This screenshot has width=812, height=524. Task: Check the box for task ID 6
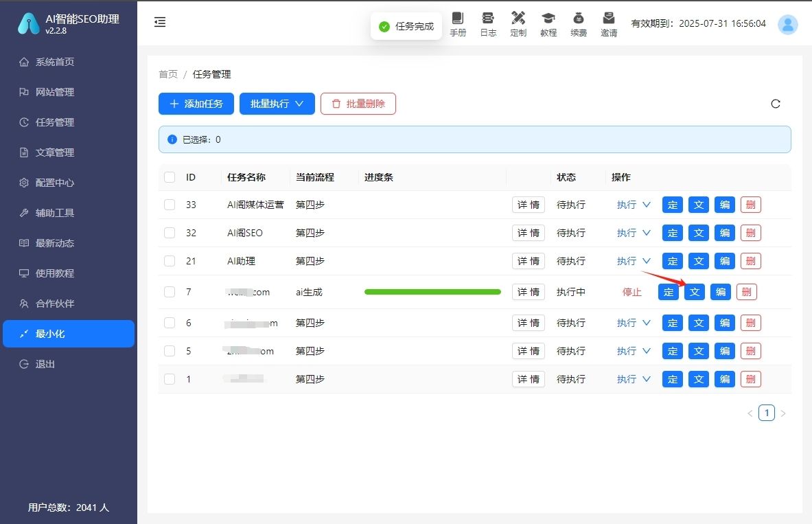point(170,323)
